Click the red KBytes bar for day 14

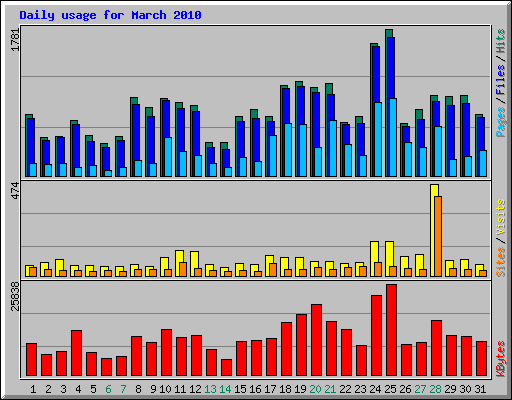tap(226, 368)
